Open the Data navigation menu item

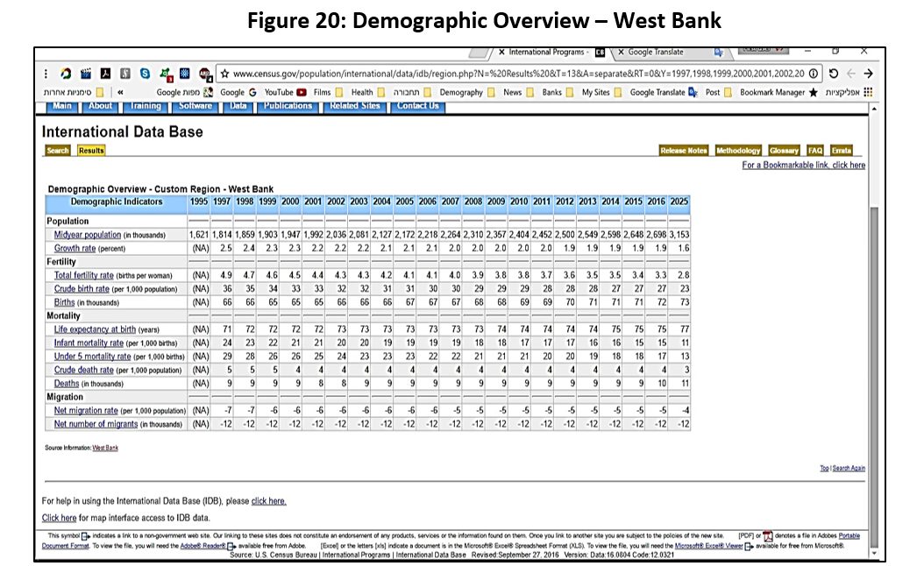[x=238, y=107]
